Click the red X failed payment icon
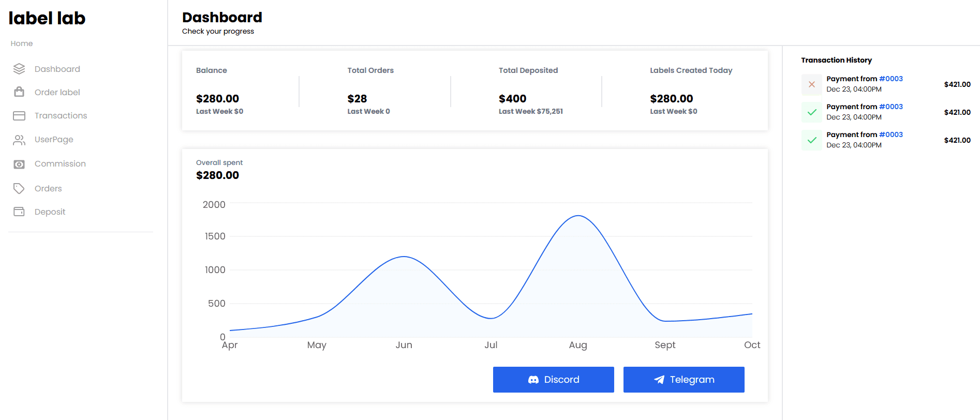980x420 pixels. pos(811,84)
